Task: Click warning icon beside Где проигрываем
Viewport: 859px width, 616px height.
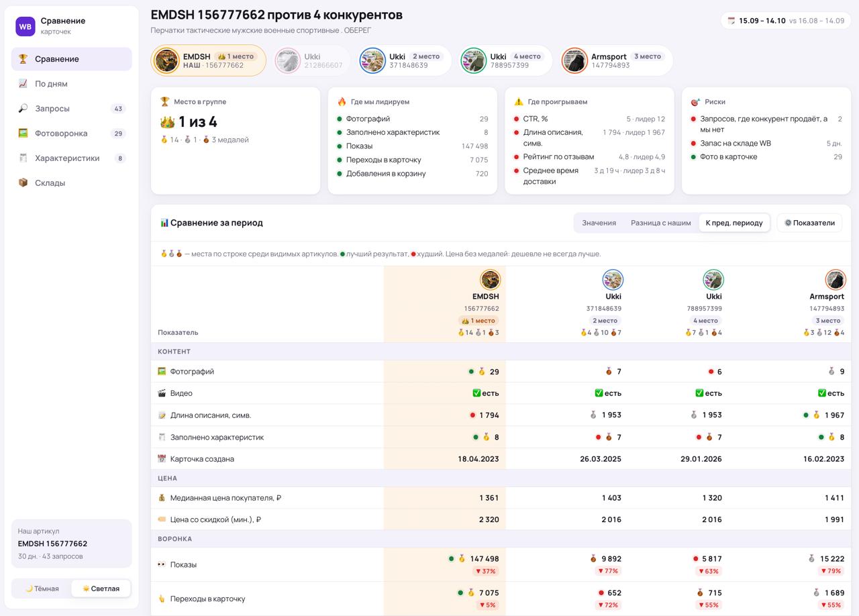Action: (519, 102)
